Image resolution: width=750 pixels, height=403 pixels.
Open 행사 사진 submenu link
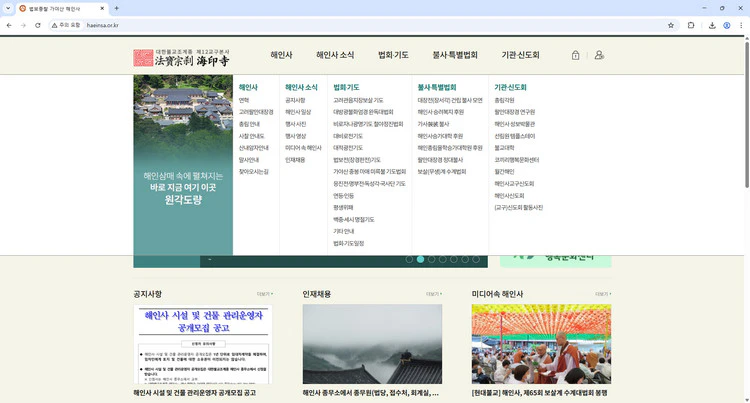[x=296, y=124]
